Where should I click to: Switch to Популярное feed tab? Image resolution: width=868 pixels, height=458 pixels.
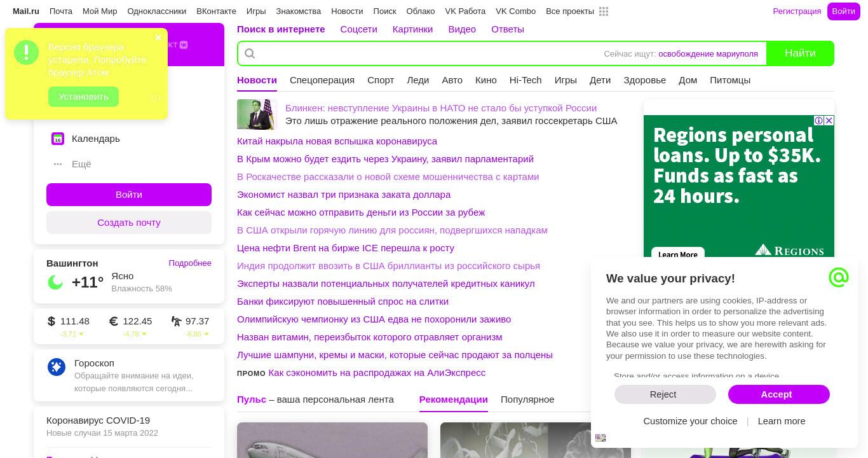(527, 399)
